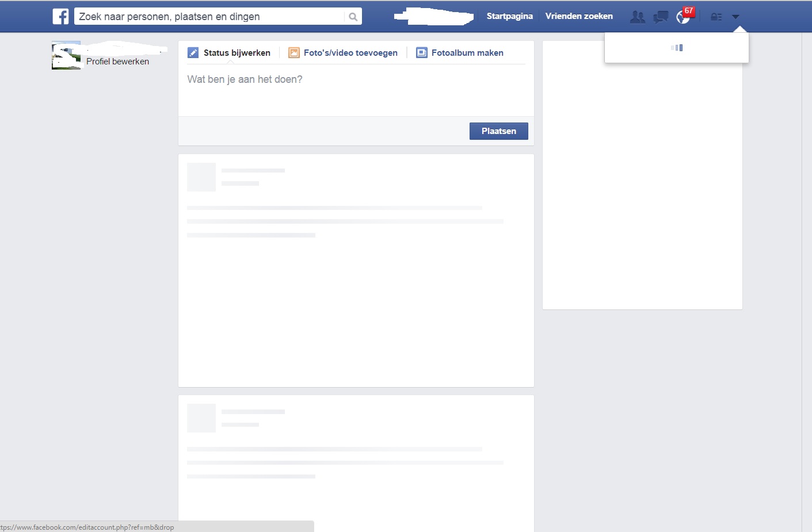Viewport: 812px width, 532px height.
Task: Click the Facebook logo icon
Action: (60, 16)
